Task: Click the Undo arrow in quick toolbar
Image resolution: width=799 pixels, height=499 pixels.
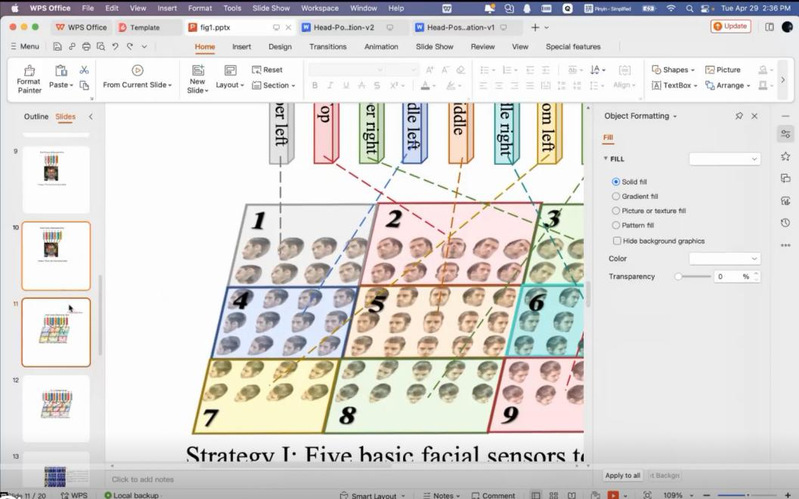Action: click(116, 46)
